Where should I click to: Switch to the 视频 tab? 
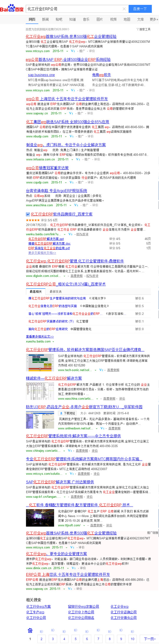tap(113, 19)
